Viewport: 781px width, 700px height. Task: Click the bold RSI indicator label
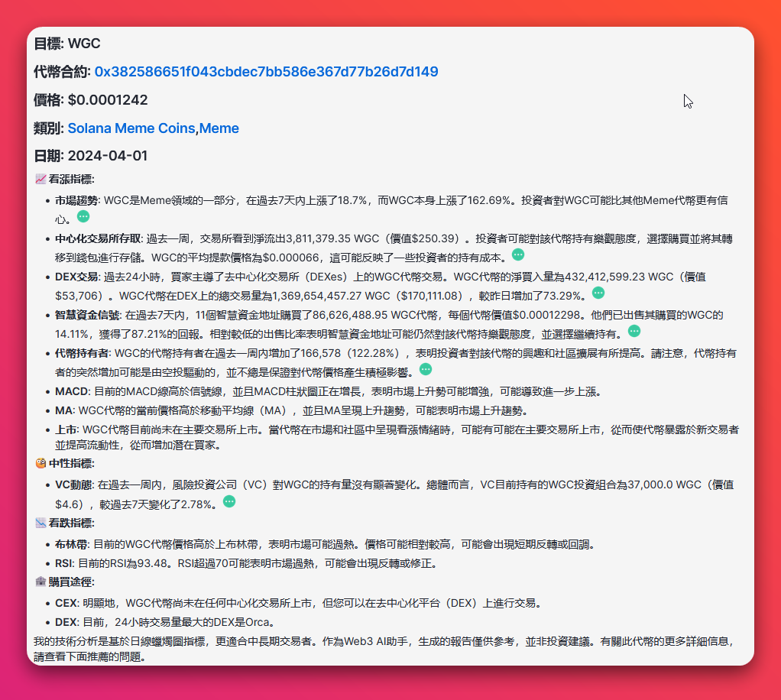pos(64,563)
